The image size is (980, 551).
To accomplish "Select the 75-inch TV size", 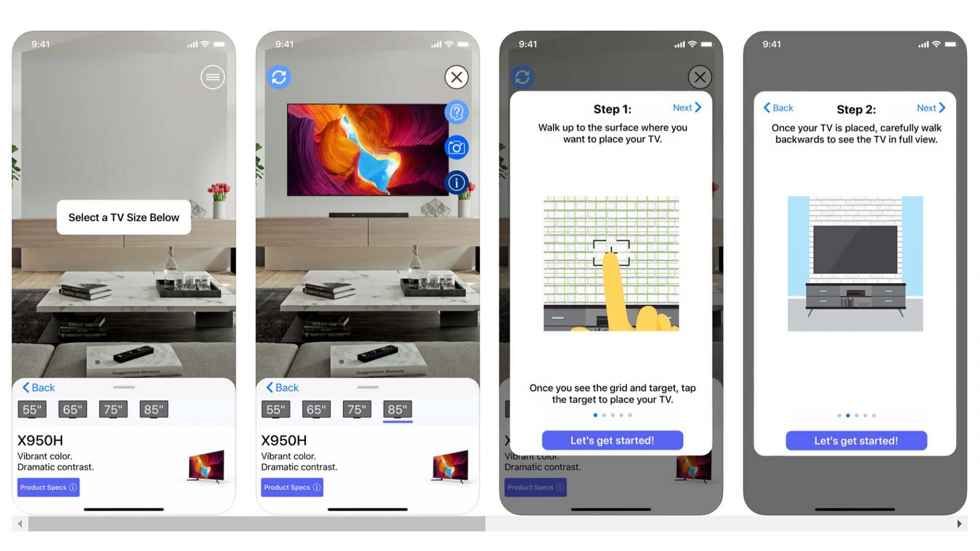I will pyautogui.click(x=113, y=410).
